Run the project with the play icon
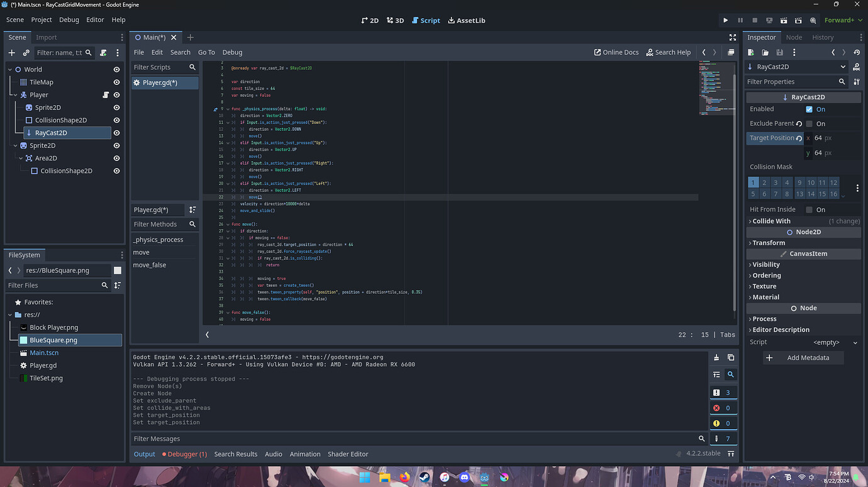Screen dimensions: 868x487 click(725, 20)
